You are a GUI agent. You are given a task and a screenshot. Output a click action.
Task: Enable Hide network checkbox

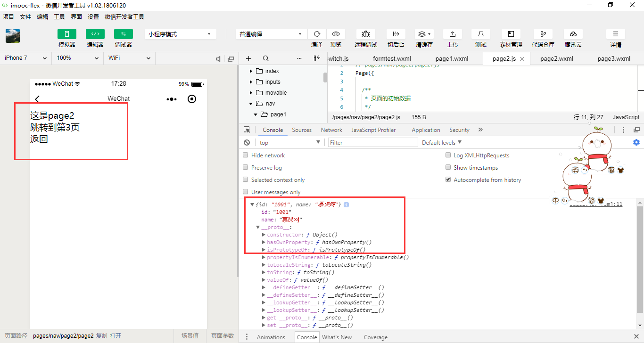(246, 155)
